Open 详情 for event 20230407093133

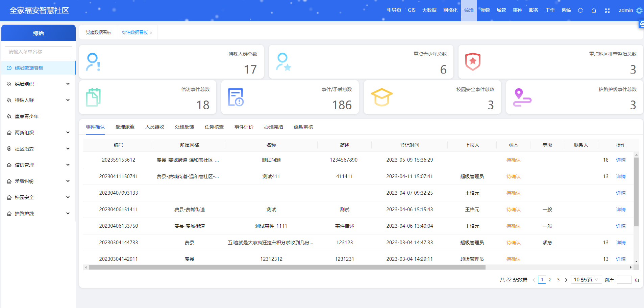(621, 193)
